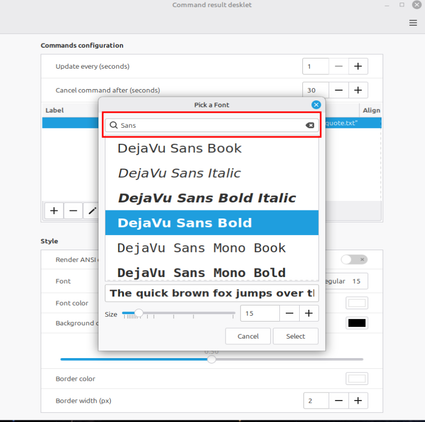
Task: Cancel the font selection dialog
Action: pyautogui.click(x=248, y=336)
